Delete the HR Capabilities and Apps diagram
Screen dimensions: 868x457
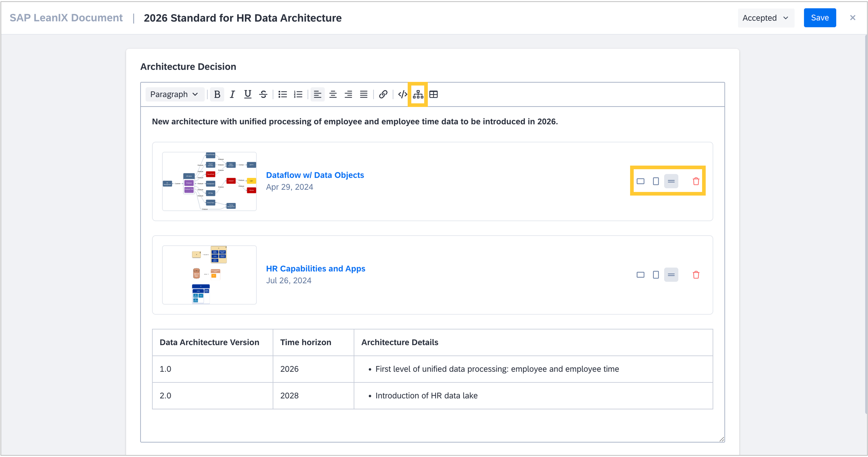coord(696,275)
